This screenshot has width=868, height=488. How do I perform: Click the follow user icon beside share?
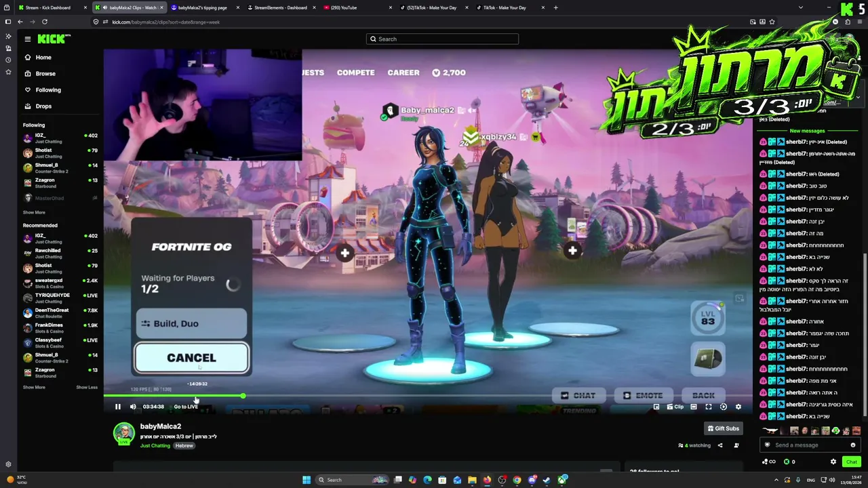coord(736,445)
